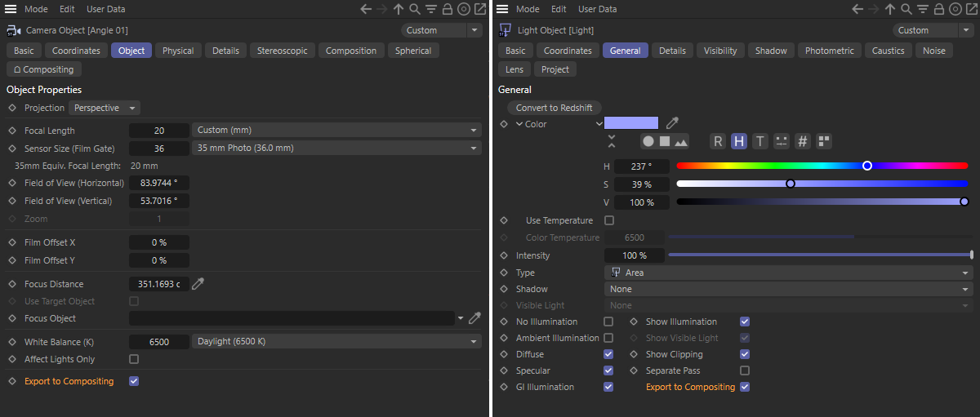This screenshot has width=980, height=417.
Task: Open camera Compositing tab button
Action: tap(43, 69)
